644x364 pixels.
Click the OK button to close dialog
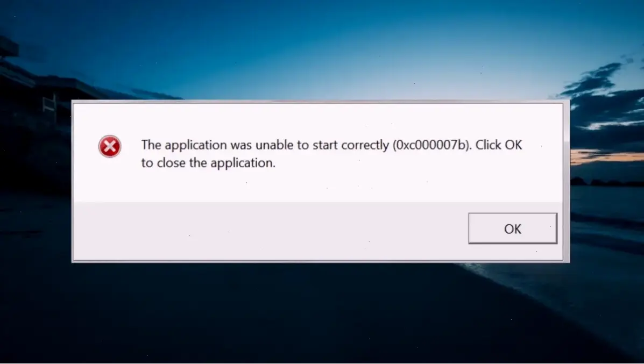pyautogui.click(x=513, y=229)
